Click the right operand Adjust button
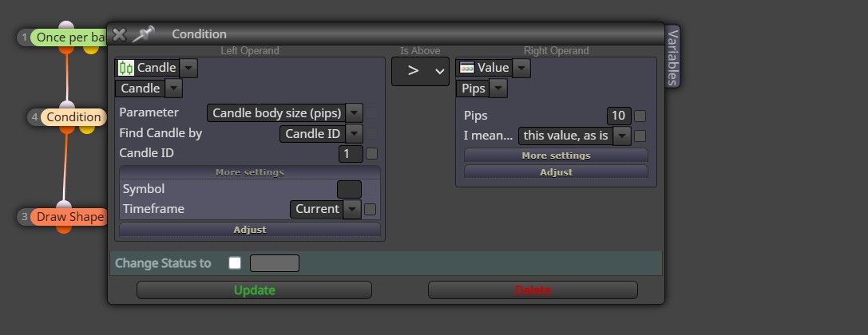868x335 pixels. [556, 172]
